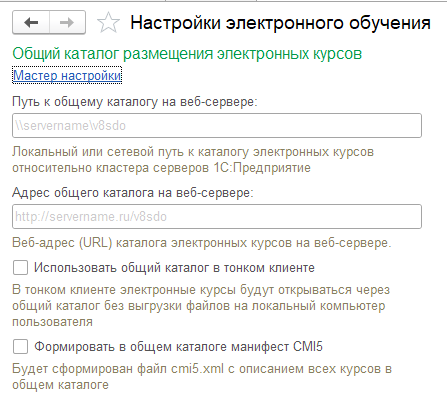
Task: Go forward with the right arrow button
Action: coord(67,22)
